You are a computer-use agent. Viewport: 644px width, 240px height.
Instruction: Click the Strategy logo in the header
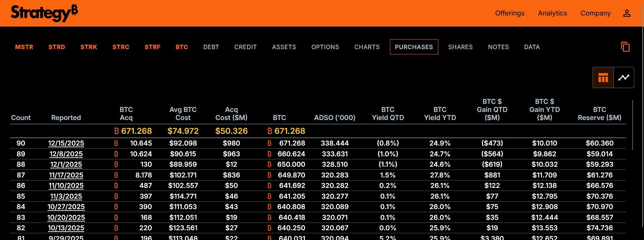(x=44, y=13)
